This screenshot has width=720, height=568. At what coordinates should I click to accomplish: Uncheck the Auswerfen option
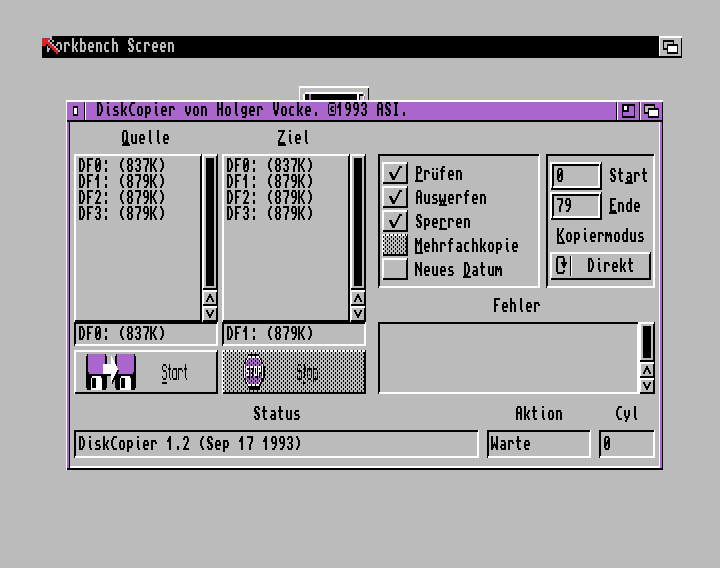point(396,198)
